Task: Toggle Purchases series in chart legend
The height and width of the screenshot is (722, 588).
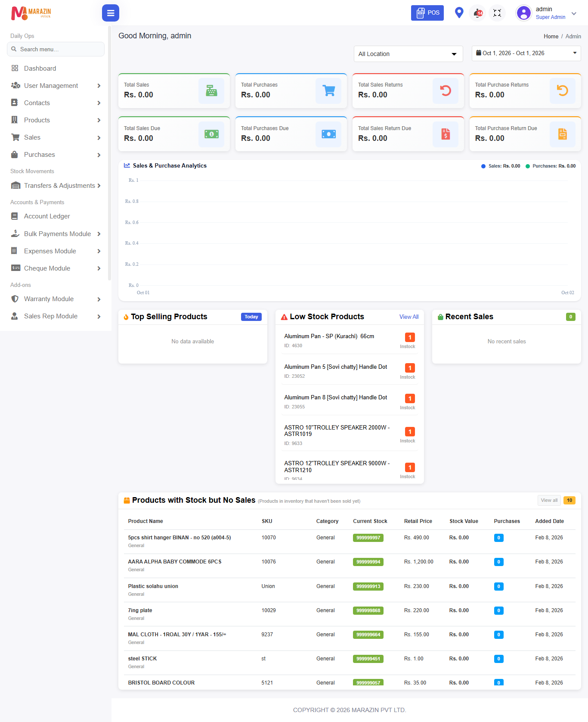Action: 551,166
